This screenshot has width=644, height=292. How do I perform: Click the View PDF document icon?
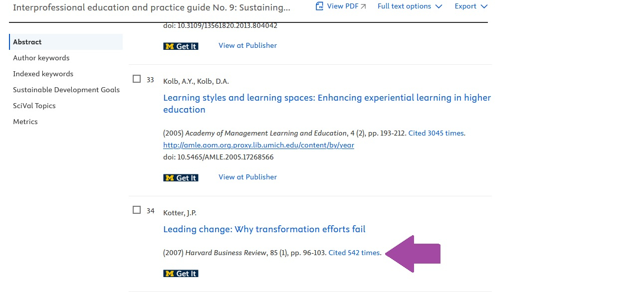(320, 6)
